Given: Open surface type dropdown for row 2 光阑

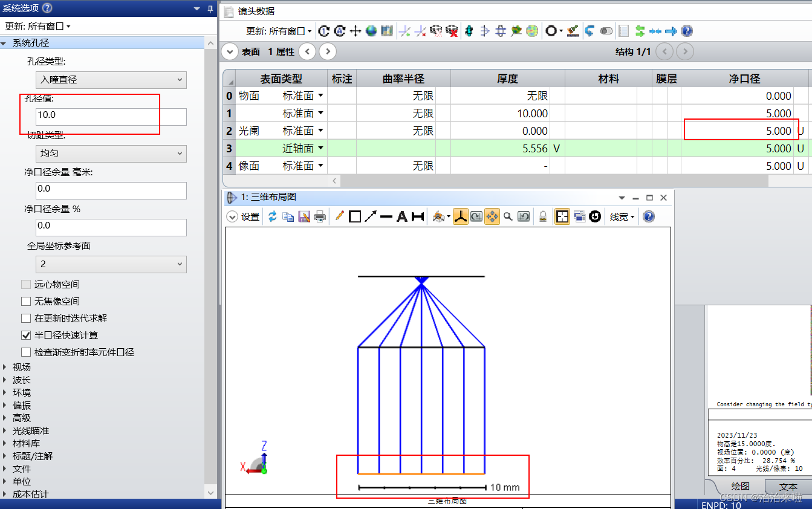Looking at the screenshot, I should click(x=320, y=131).
